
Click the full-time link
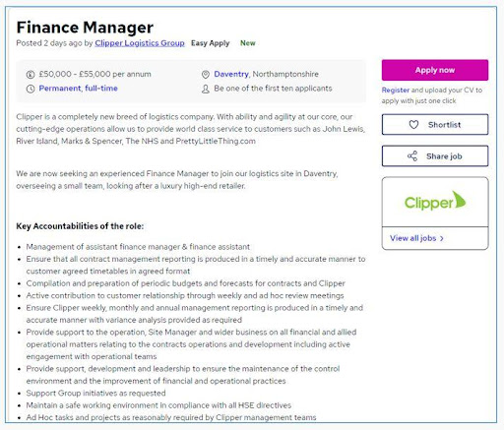tap(101, 89)
